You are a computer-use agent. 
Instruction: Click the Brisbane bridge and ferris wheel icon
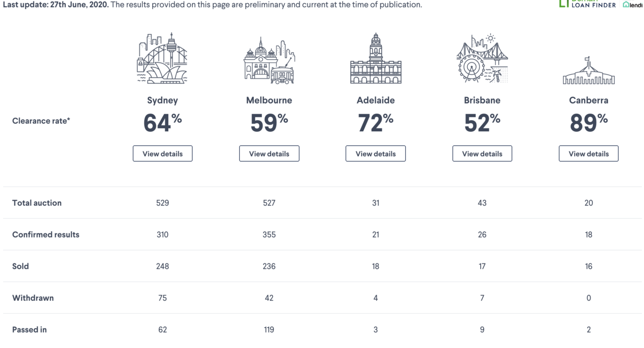pos(482,59)
